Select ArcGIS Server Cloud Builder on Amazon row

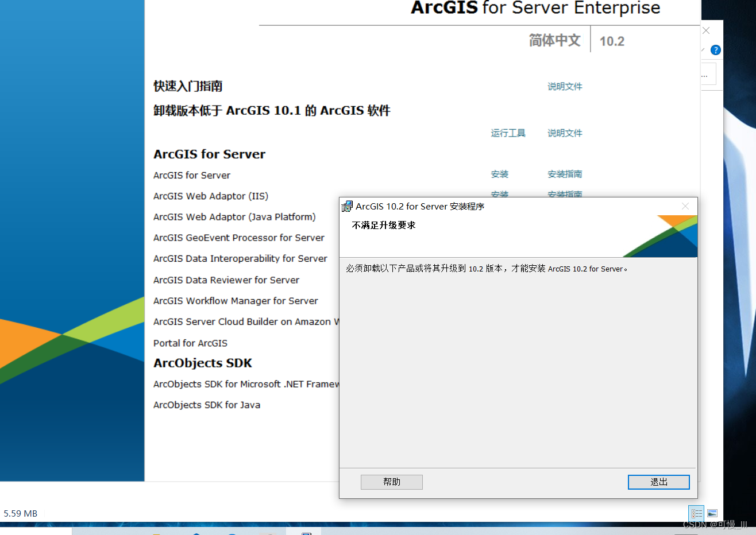click(246, 322)
